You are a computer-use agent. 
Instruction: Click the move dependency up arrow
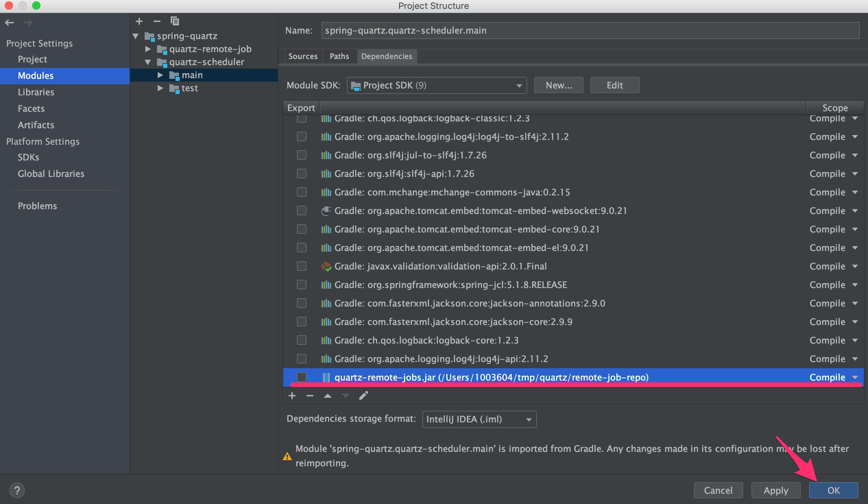click(329, 395)
